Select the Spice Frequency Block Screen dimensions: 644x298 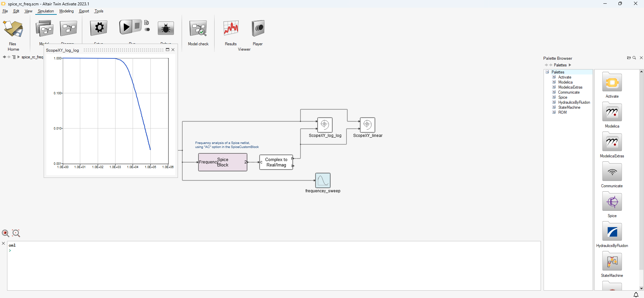coord(223,162)
